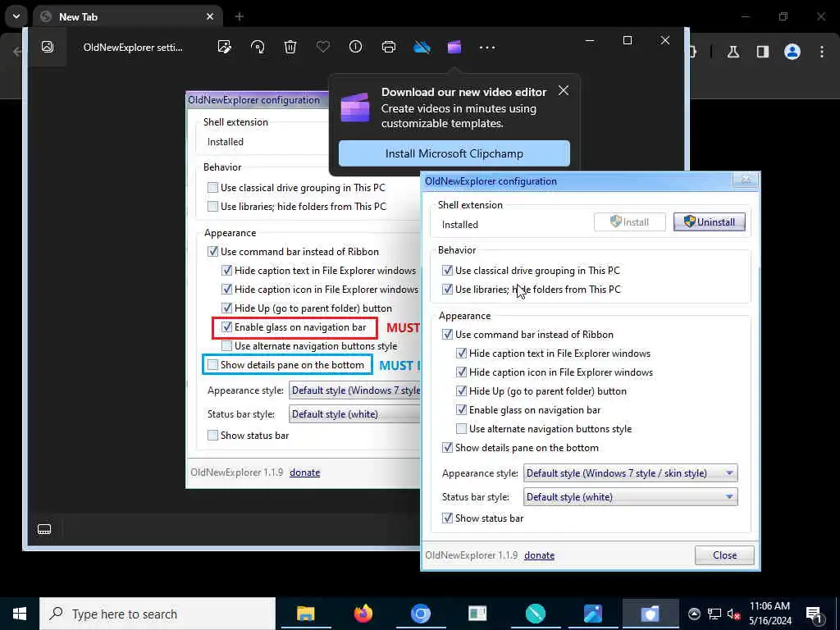
Task: Toggle Hide Up button checkbox in front dialog
Action: click(x=461, y=391)
